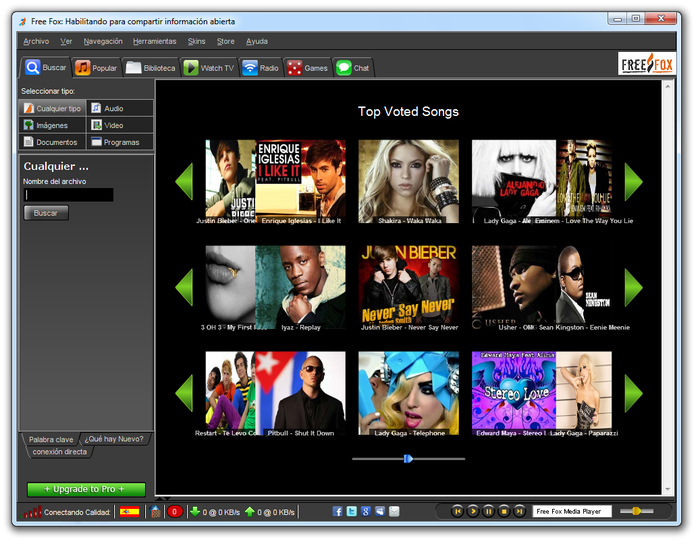Open Sean Kingston - Eenie Meenie thumbnail

coord(584,285)
